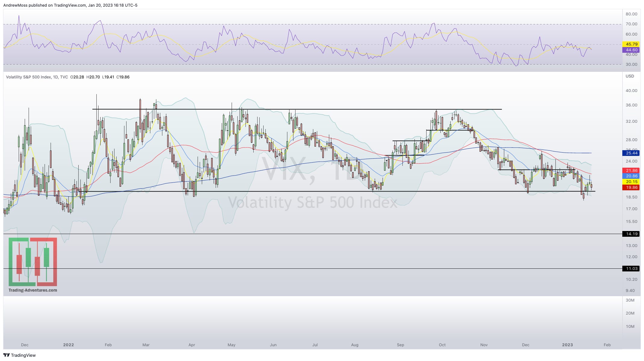The image size is (644, 361).
Task: Click the 'H20.70' high value in the chart header
Action: 93,77
